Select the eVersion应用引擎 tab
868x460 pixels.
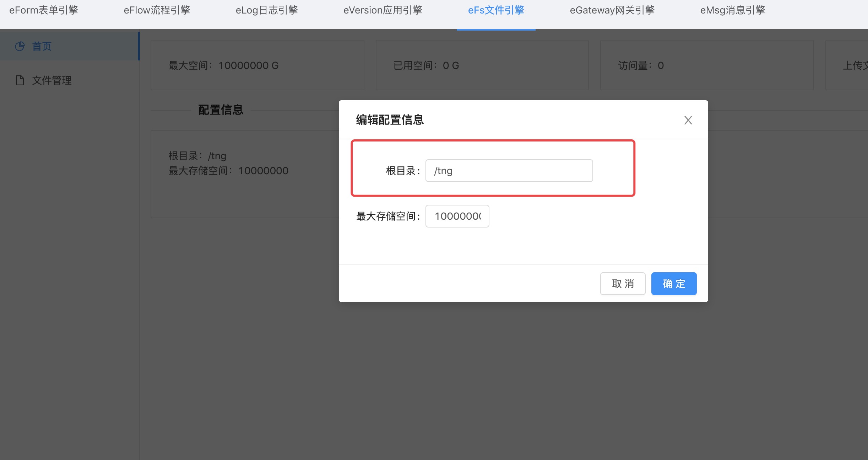tap(383, 10)
